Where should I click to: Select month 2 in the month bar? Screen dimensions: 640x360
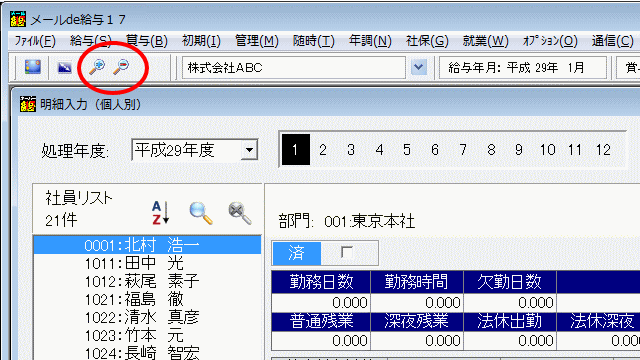point(323,150)
